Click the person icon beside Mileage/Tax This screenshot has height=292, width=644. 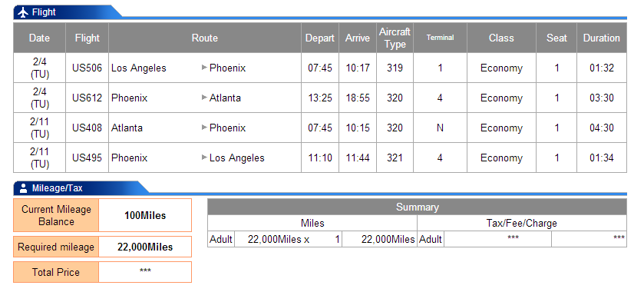click(23, 188)
